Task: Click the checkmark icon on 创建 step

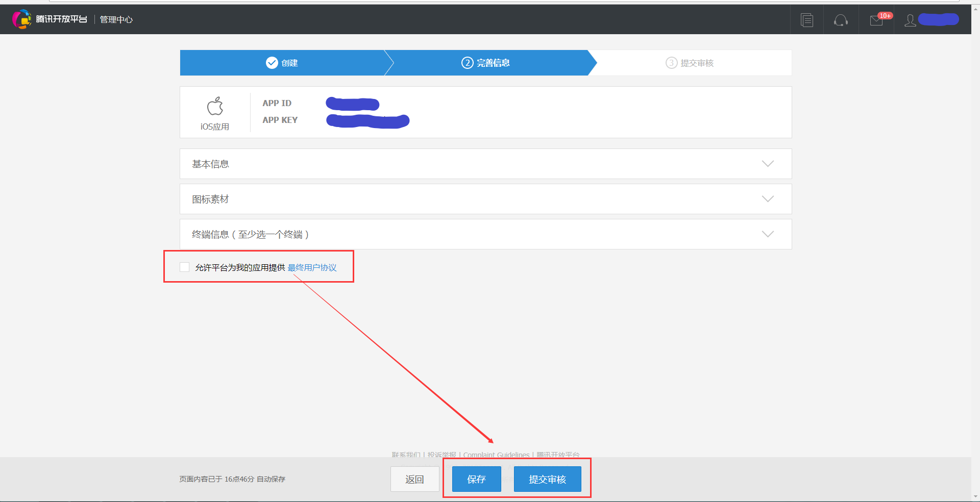Action: point(272,63)
